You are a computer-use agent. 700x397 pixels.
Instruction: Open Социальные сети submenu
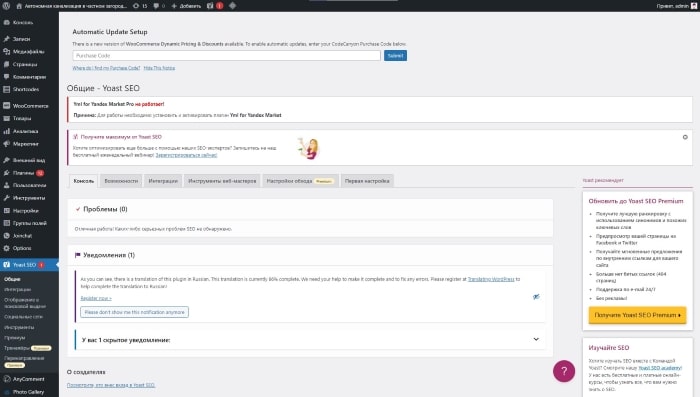[23, 317]
